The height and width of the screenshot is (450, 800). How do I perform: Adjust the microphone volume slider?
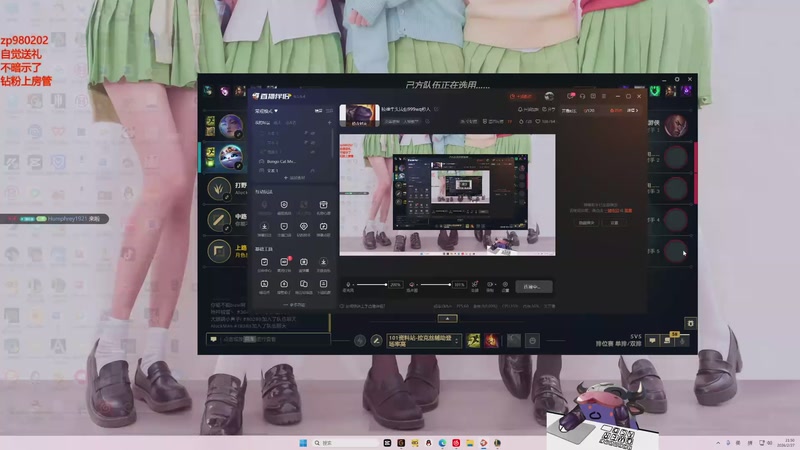[371, 284]
